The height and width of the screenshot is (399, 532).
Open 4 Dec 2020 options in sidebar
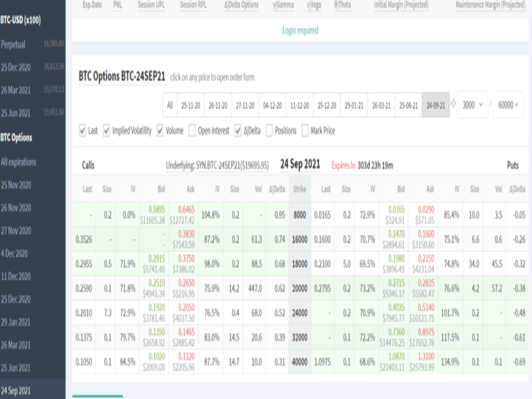(15, 254)
